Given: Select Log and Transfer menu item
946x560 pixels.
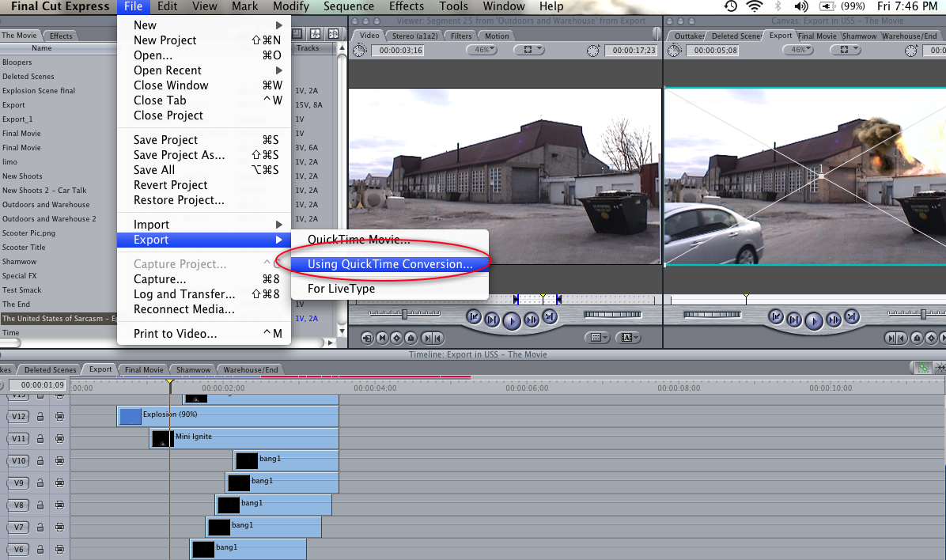Looking at the screenshot, I should tap(204, 294).
